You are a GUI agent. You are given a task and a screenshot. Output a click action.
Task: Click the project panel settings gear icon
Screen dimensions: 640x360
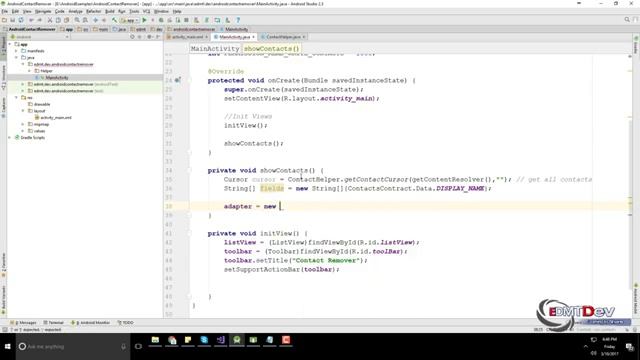click(149, 37)
